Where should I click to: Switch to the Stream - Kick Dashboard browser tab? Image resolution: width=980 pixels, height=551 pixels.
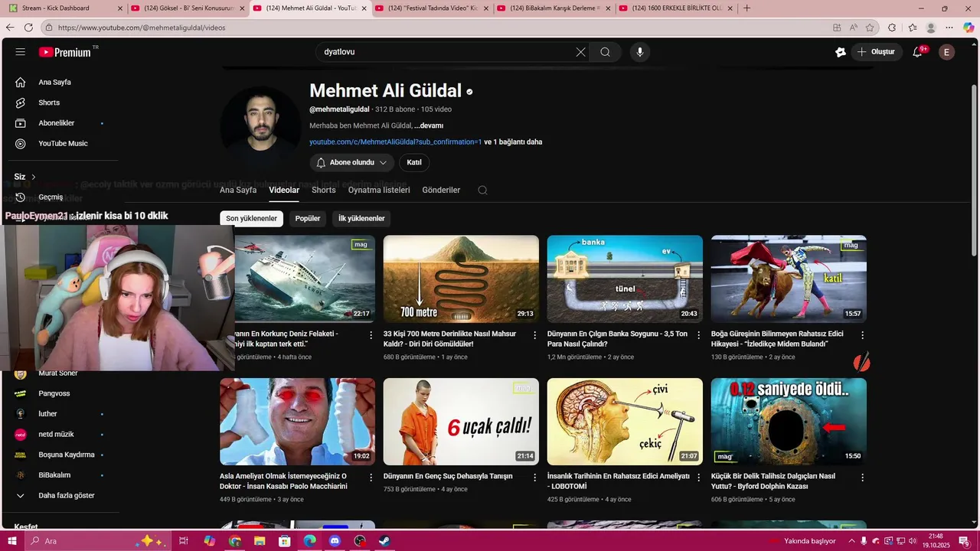64,8
